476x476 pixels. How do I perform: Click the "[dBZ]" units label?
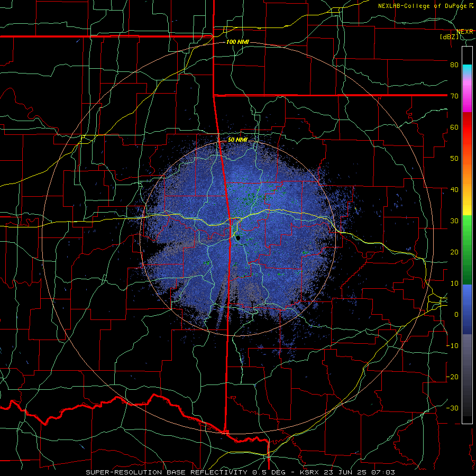(x=449, y=36)
